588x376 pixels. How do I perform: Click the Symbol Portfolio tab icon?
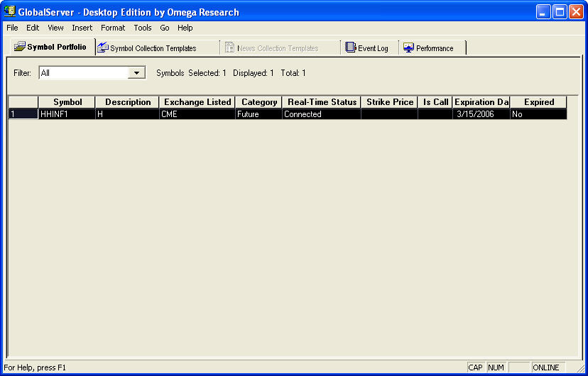coord(21,47)
